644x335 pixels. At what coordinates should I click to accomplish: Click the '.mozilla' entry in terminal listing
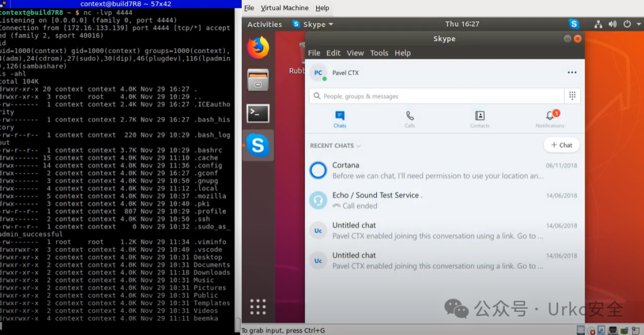pos(210,196)
